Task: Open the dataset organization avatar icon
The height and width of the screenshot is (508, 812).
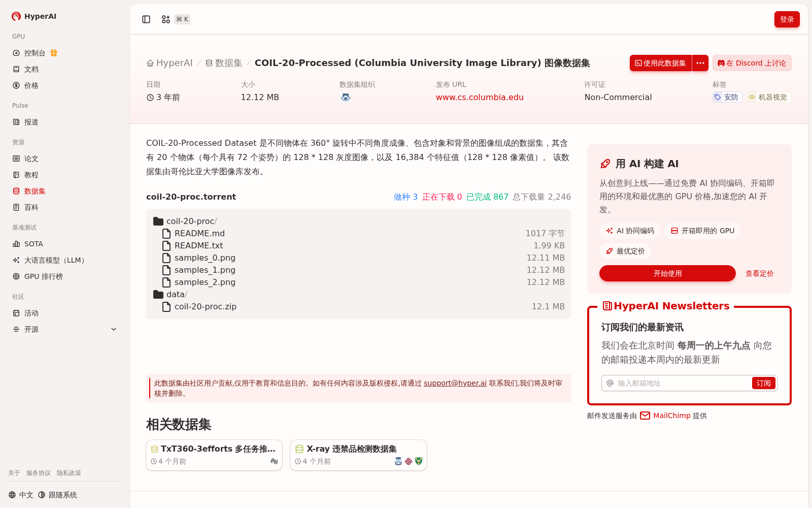Action: [346, 97]
